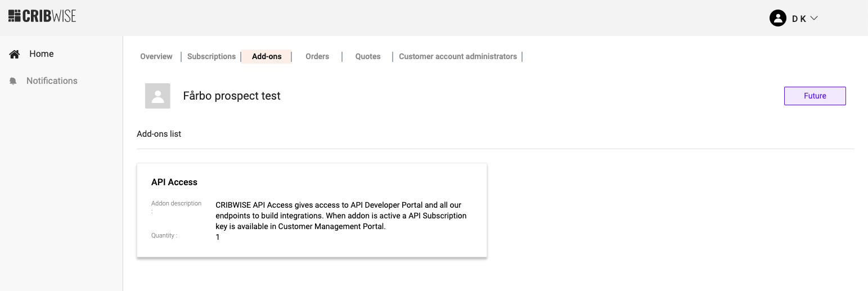
Task: Switch to the Subscriptions tab
Action: (x=212, y=56)
